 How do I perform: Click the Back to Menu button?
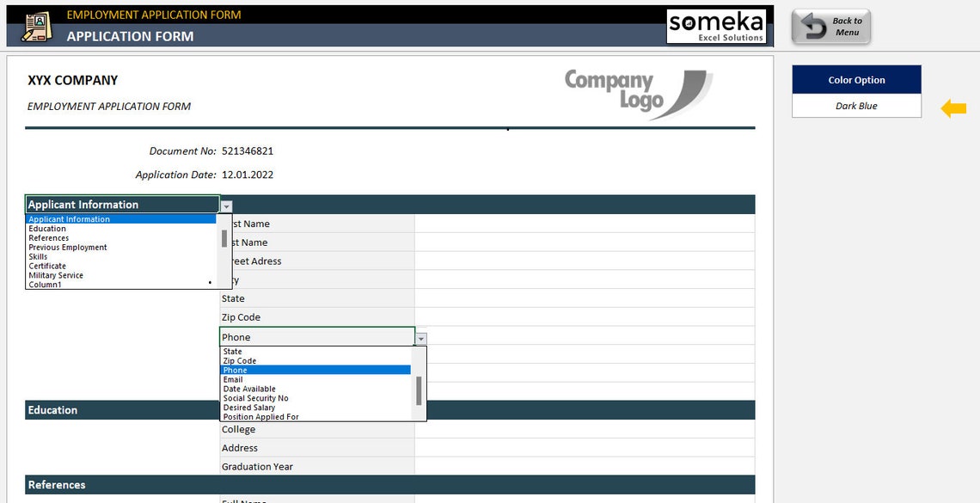point(830,26)
